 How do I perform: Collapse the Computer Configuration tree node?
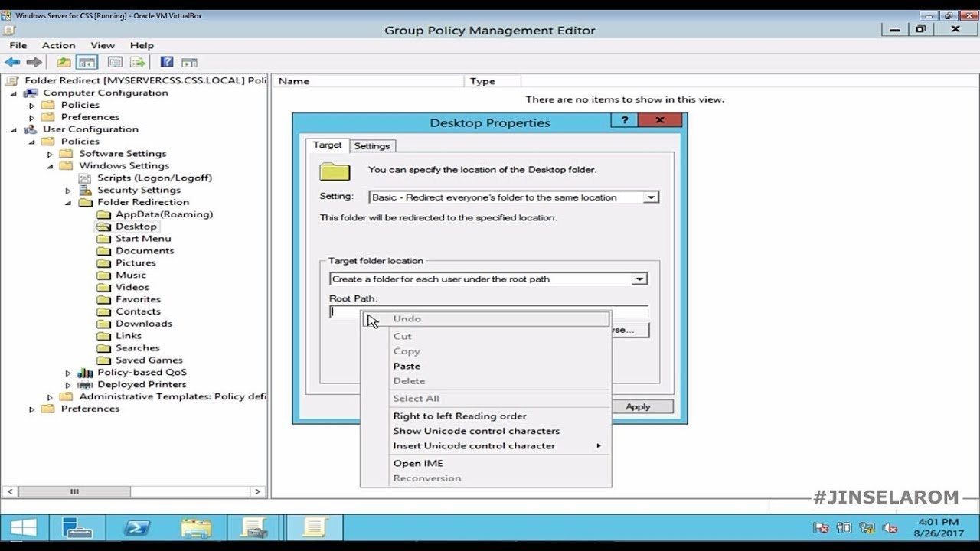coord(14,93)
